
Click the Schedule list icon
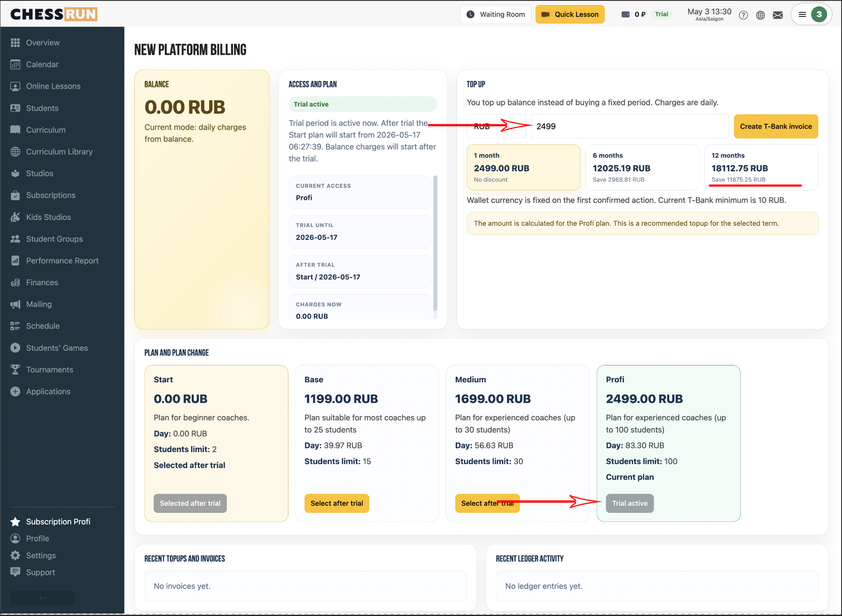[15, 326]
